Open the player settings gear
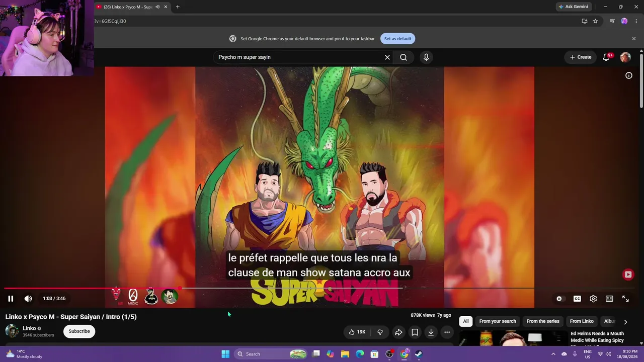 [593, 299]
